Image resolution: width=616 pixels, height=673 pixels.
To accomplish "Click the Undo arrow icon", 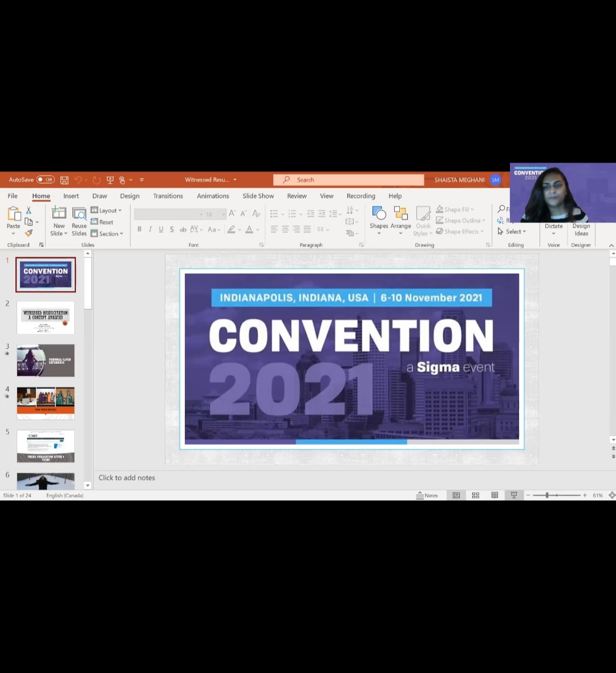I will pos(78,180).
